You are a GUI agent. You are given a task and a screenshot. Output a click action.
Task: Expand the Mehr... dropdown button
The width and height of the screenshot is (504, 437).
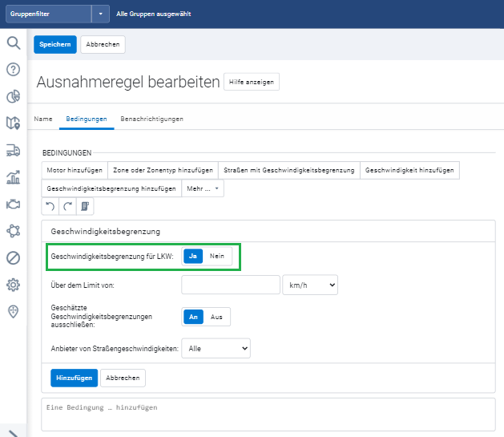pyautogui.click(x=203, y=188)
